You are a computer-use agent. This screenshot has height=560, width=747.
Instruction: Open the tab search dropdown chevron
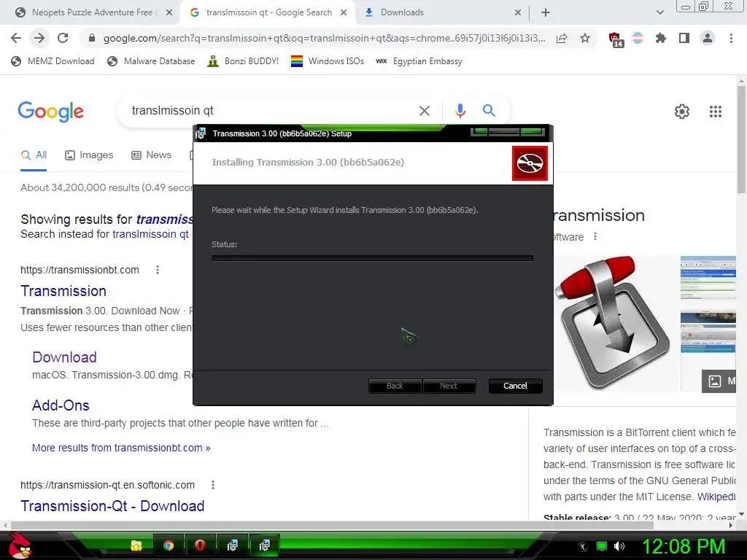659,12
